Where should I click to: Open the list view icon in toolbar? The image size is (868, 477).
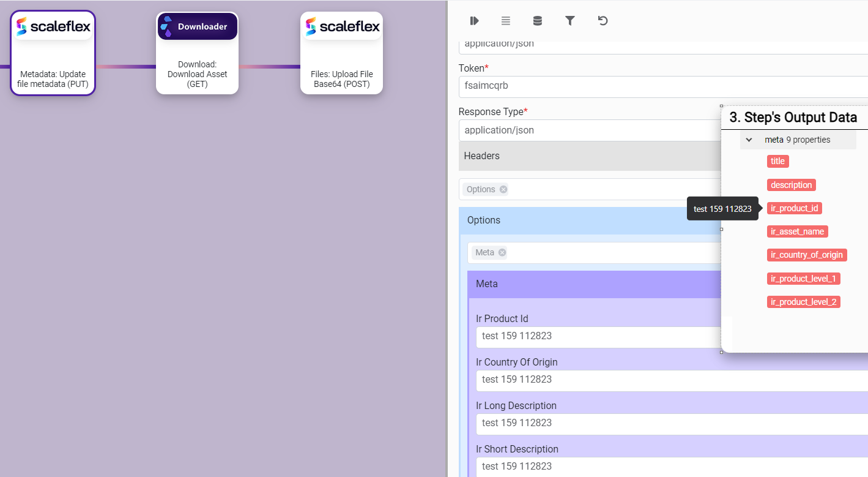506,21
